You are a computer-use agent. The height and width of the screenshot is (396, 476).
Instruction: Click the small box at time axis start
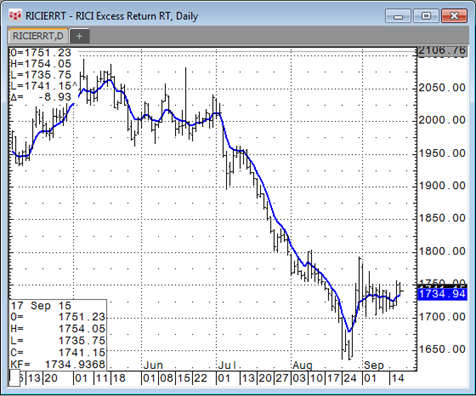pyautogui.click(x=14, y=379)
